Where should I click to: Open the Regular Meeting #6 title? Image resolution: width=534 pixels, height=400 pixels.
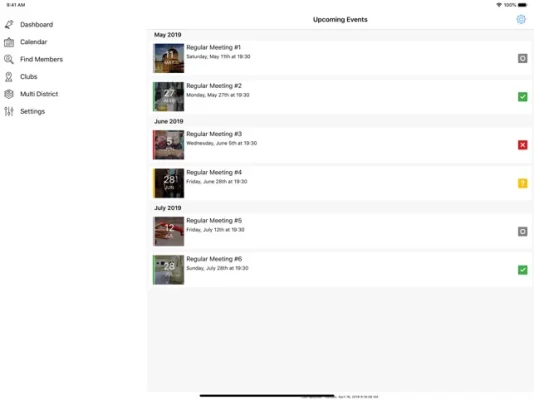tap(214, 259)
